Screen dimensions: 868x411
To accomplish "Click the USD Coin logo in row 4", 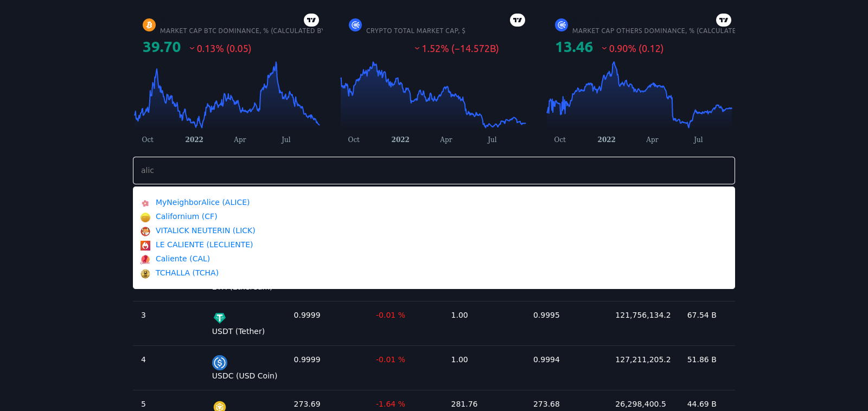I will pyautogui.click(x=220, y=362).
